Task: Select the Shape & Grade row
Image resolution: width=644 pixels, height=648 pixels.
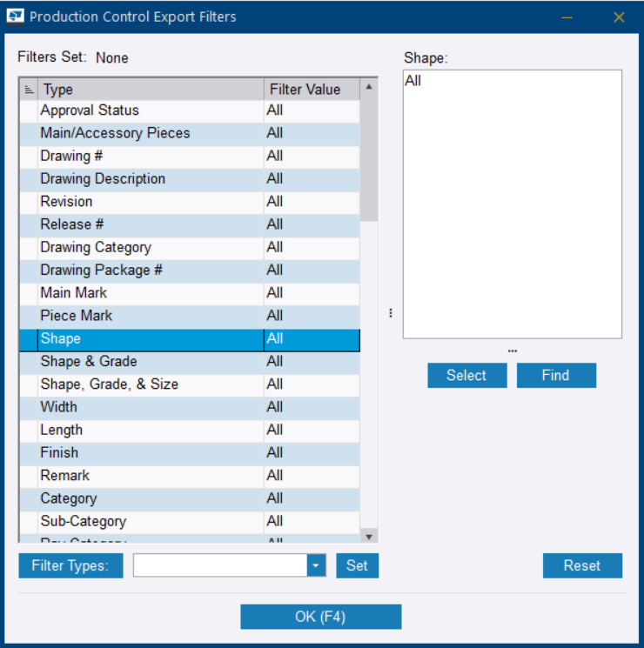Action: pos(190,362)
